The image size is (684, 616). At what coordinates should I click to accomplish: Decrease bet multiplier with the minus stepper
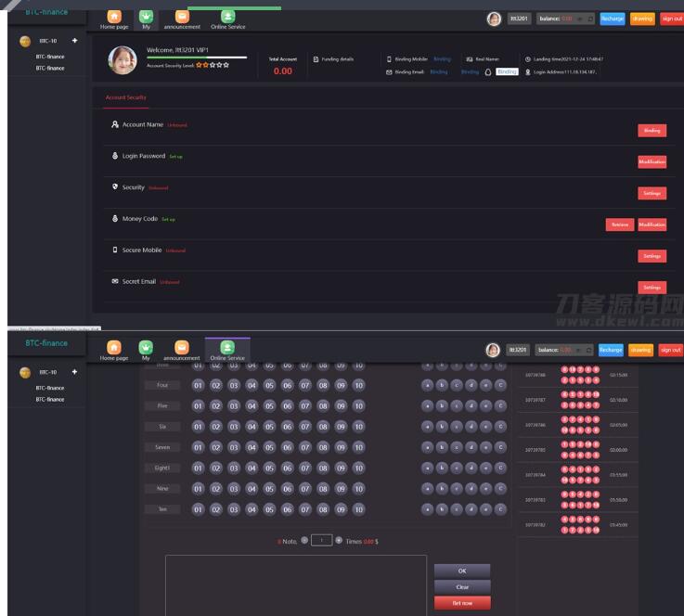point(305,540)
